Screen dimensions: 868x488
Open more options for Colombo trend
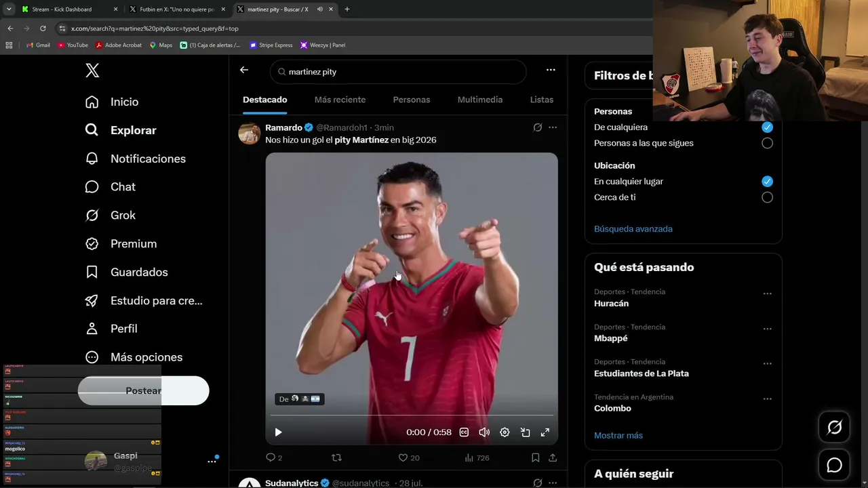(x=767, y=399)
